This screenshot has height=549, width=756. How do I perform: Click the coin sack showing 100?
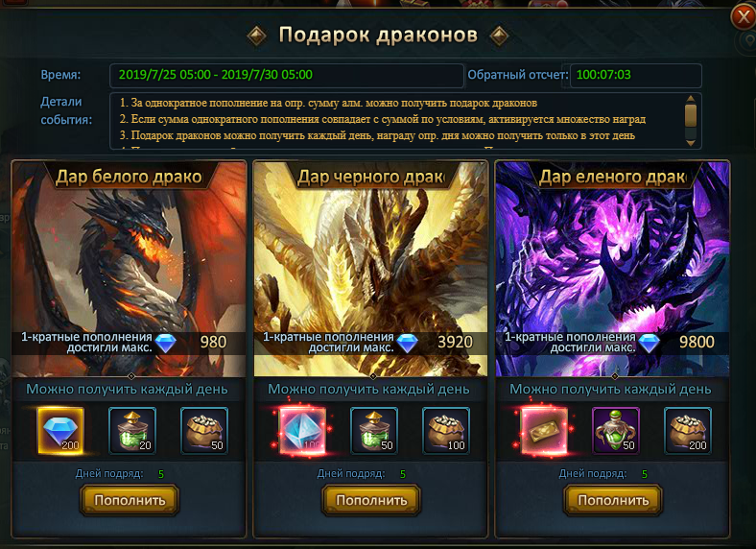tap(446, 431)
